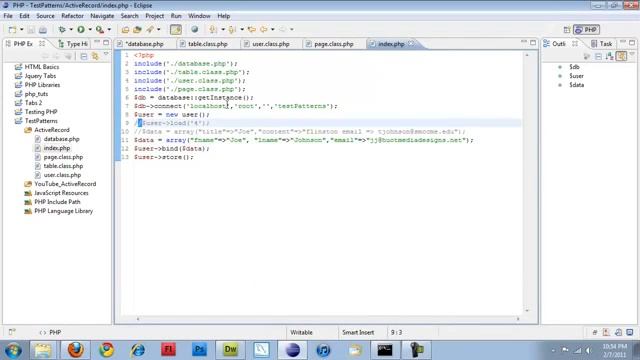640x360 pixels.
Task: Open the Debug dropdown arrow
Action: coord(71,29)
